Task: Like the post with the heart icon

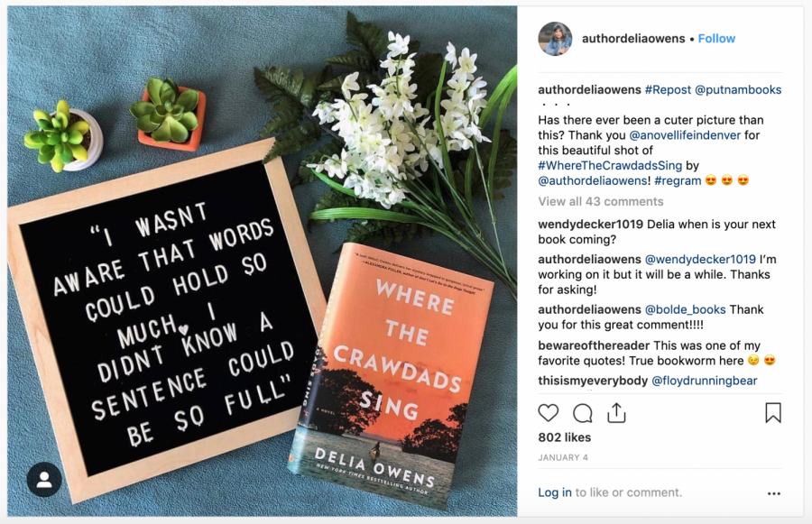Action: tap(549, 413)
